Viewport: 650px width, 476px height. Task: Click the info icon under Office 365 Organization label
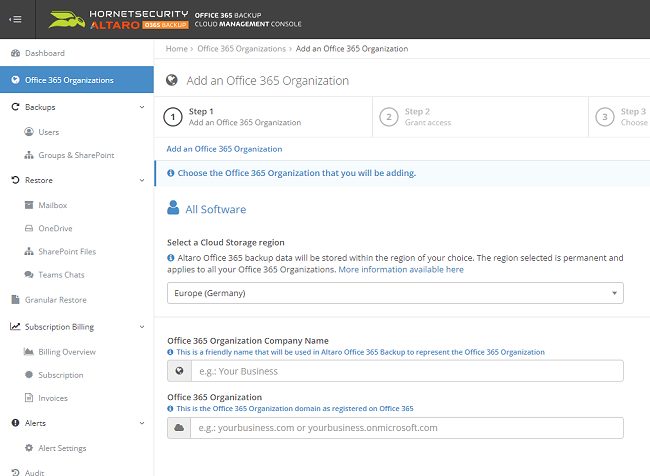[x=170, y=408]
